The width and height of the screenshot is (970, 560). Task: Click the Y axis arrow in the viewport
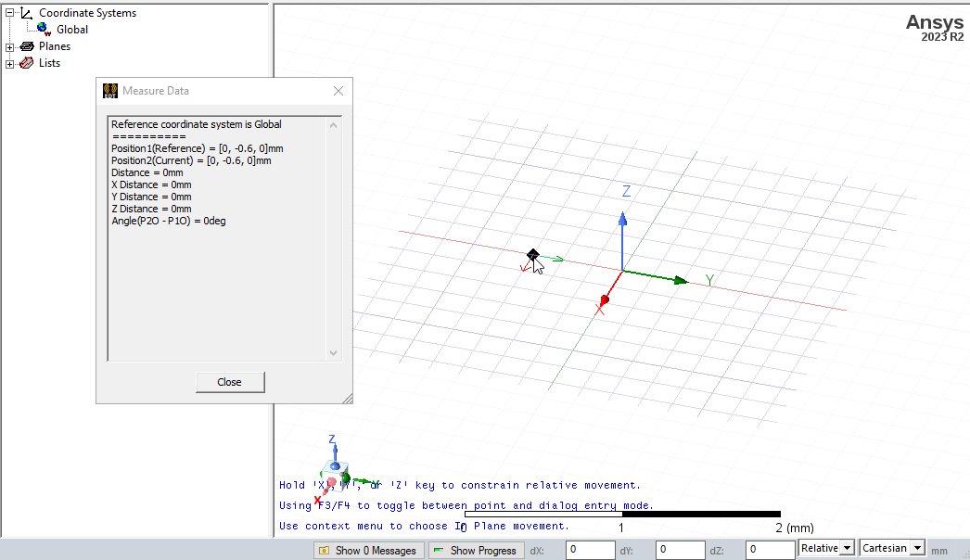tap(680, 279)
